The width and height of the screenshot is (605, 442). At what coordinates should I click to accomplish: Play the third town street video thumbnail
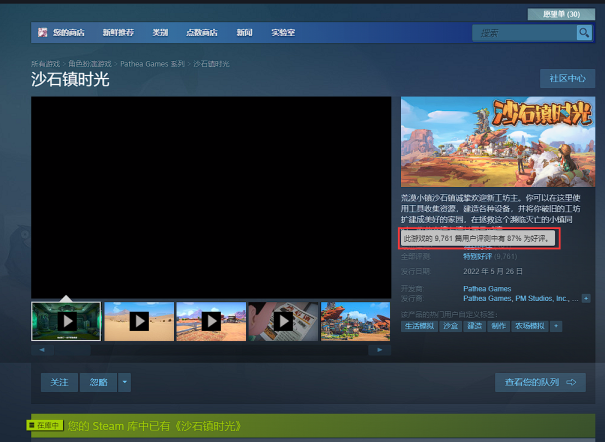[x=211, y=321]
